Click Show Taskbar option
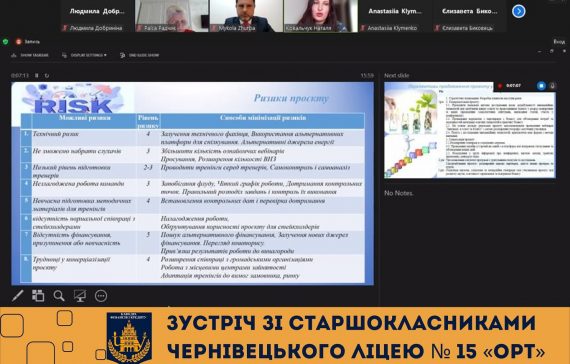This screenshot has width=570, height=364. coord(30,55)
